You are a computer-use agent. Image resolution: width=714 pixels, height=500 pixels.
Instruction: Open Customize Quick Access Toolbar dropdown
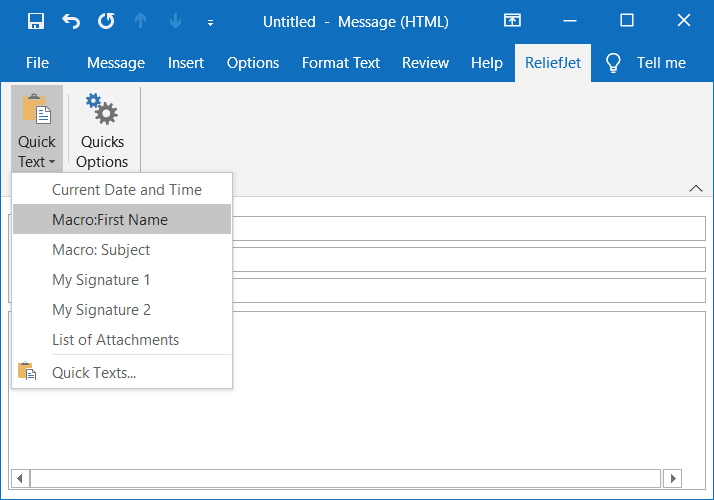pyautogui.click(x=210, y=22)
